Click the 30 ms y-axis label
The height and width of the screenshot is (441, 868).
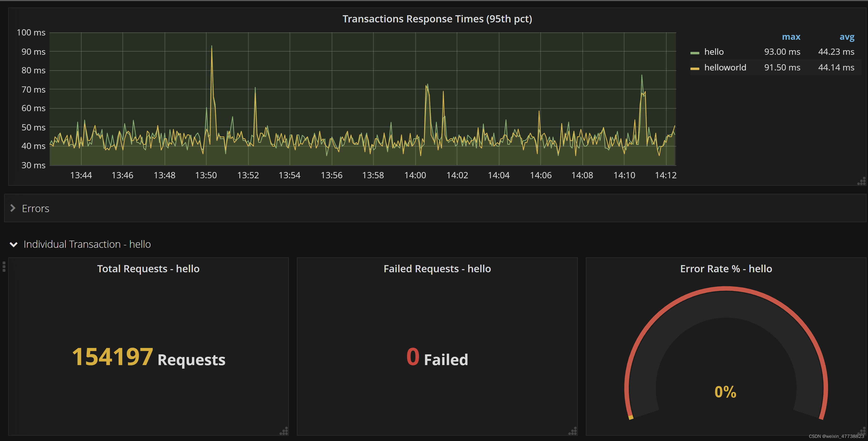(33, 165)
